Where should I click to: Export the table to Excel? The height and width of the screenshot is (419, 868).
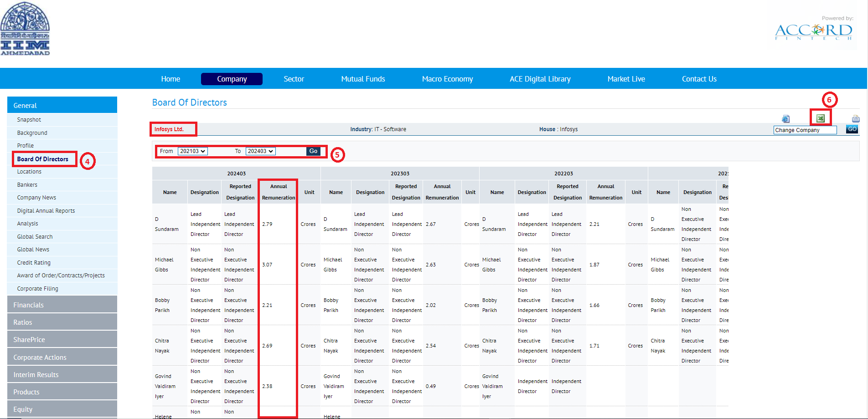820,118
